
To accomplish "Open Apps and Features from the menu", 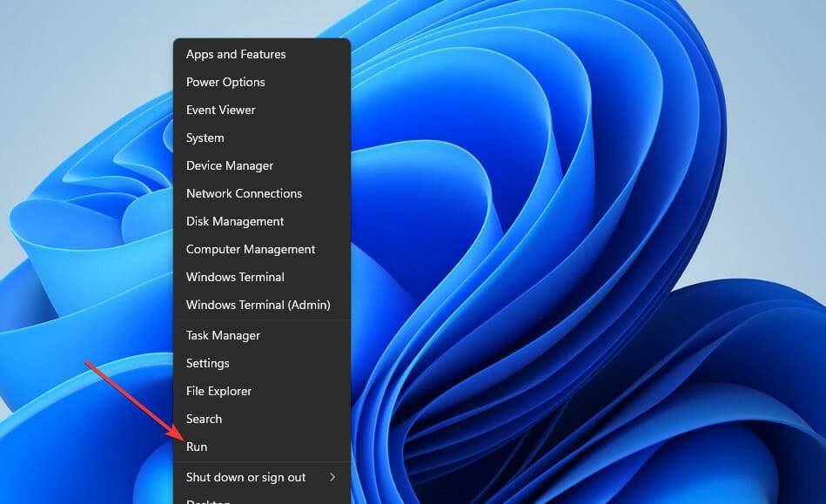I will 236,54.
